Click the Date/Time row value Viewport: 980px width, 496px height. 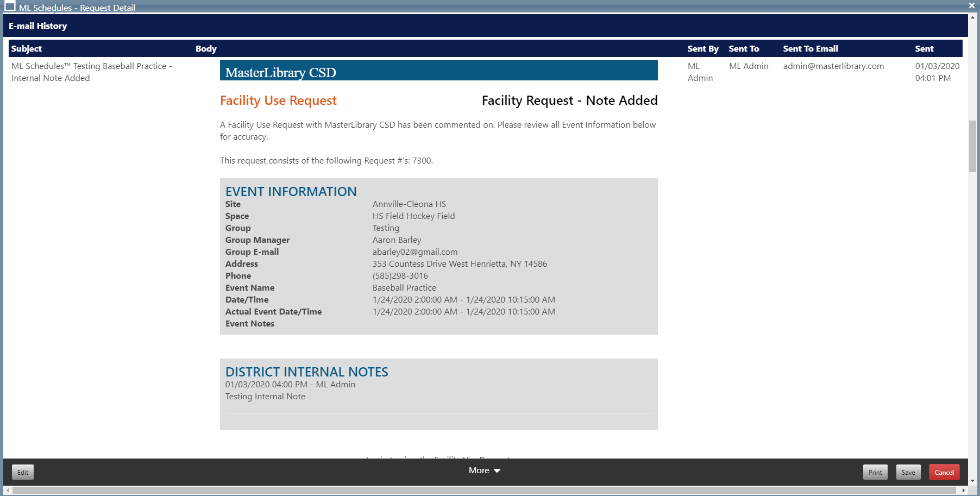[464, 299]
